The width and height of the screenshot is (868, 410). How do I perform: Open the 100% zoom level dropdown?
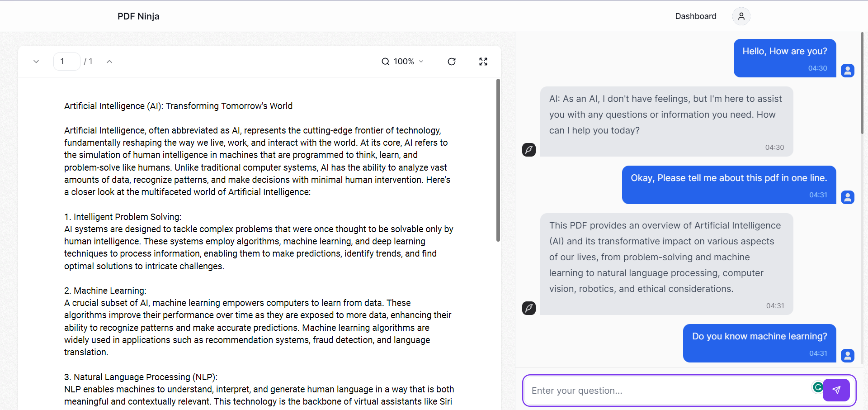point(406,61)
